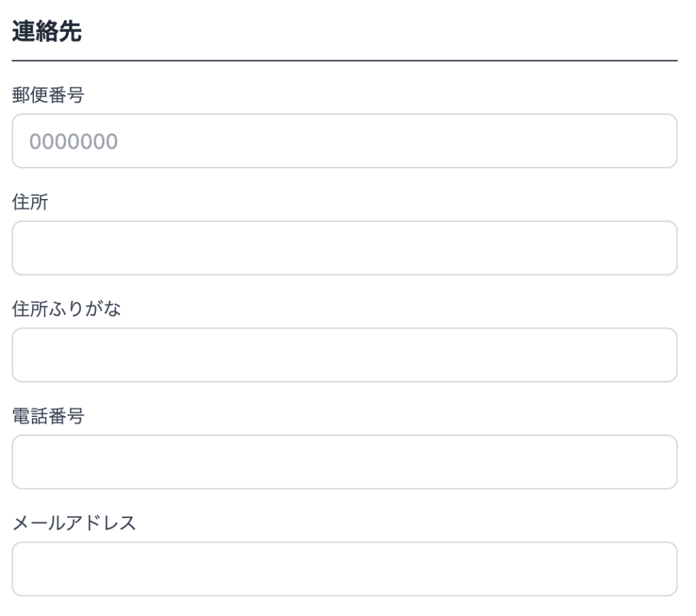The height and width of the screenshot is (616, 696).
Task: Click the 郵便番号 input field
Action: click(345, 141)
